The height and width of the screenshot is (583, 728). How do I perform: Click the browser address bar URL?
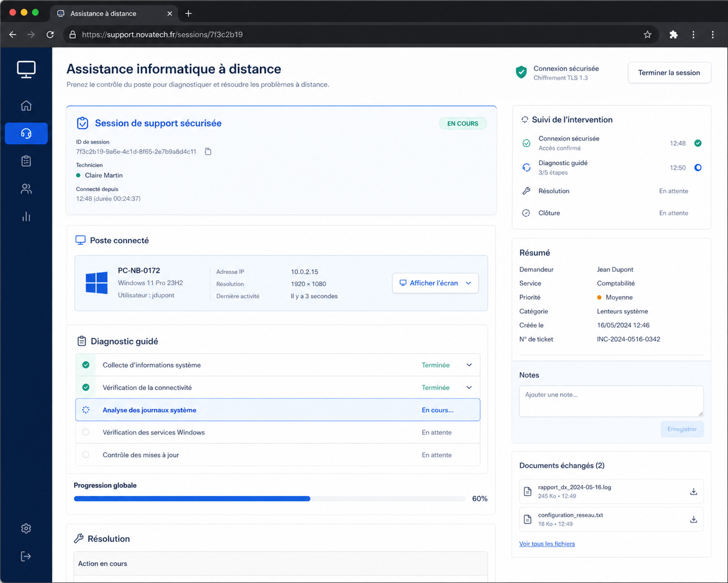(x=162, y=35)
